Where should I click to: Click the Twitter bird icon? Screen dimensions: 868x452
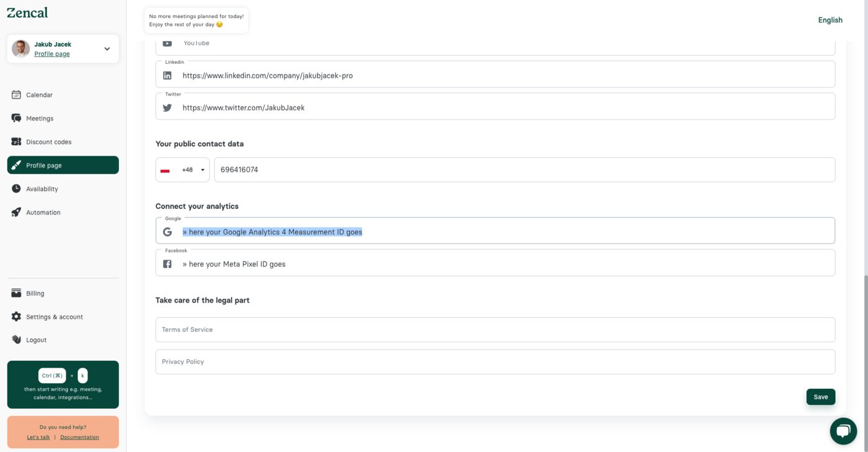pos(167,107)
